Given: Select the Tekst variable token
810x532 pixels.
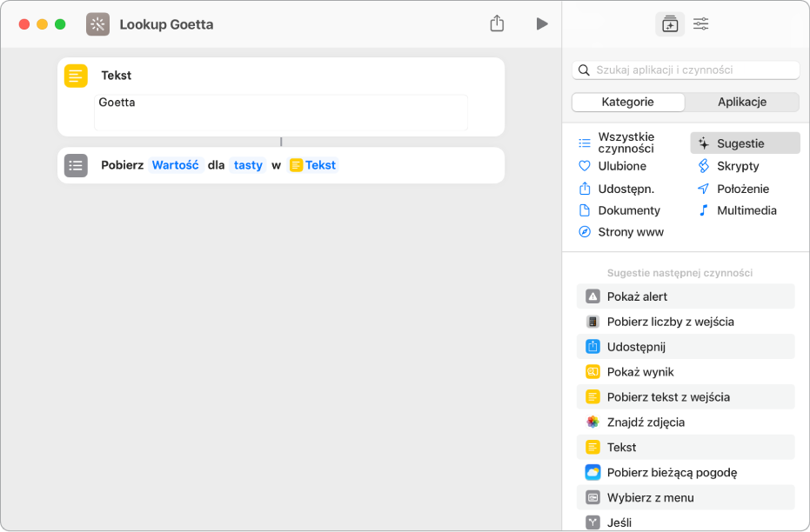Looking at the screenshot, I should point(313,165).
